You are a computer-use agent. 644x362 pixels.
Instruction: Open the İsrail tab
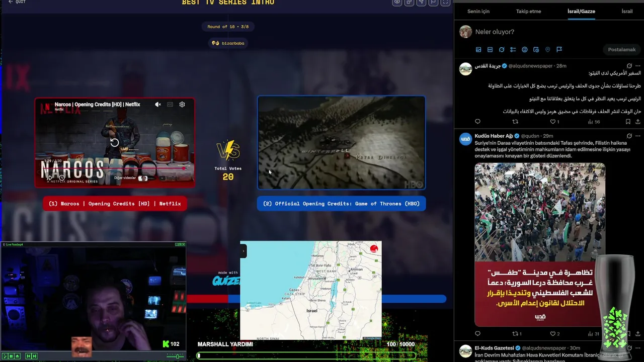pos(627,11)
